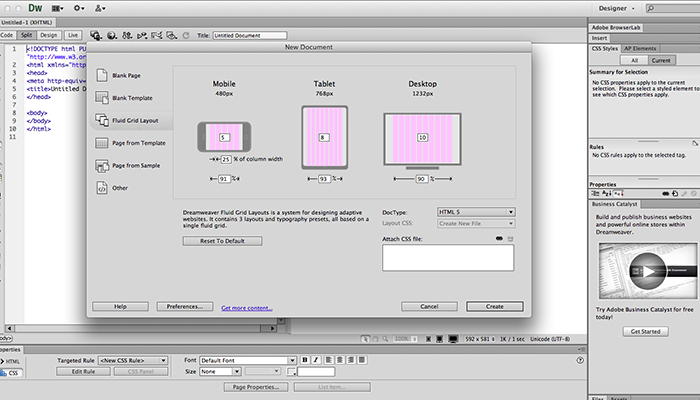Click the Visual Aids eye icon
Screen dimensions: 700x400
coord(171,35)
